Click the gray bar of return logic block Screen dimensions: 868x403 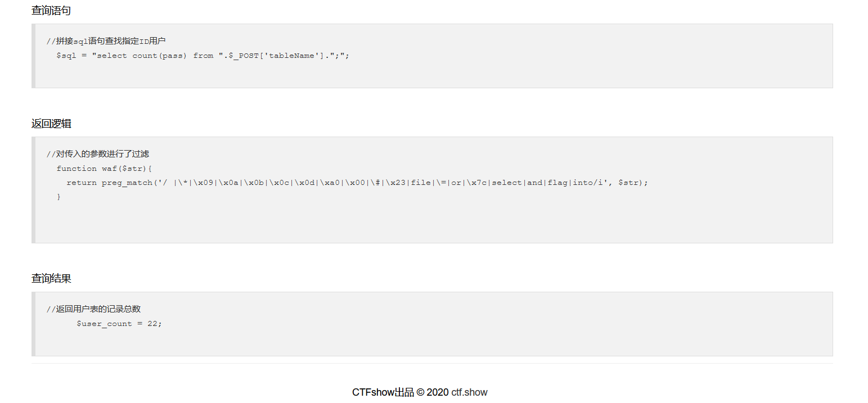pyautogui.click(x=33, y=190)
